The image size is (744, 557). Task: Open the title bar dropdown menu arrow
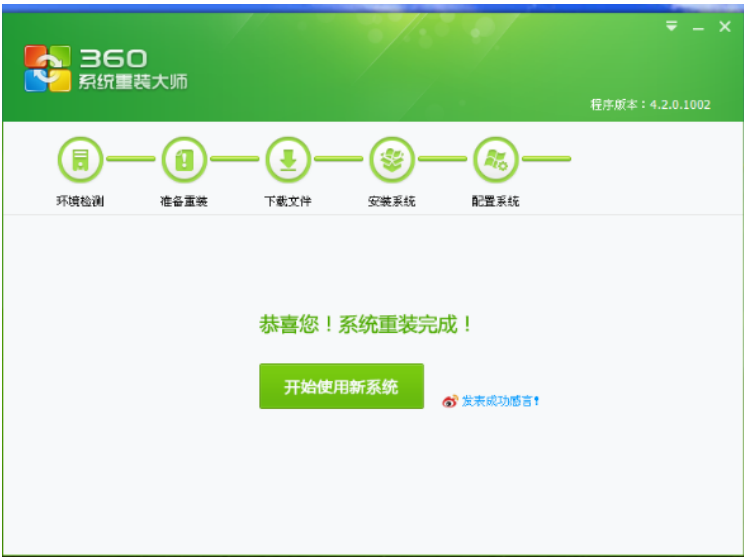(671, 26)
